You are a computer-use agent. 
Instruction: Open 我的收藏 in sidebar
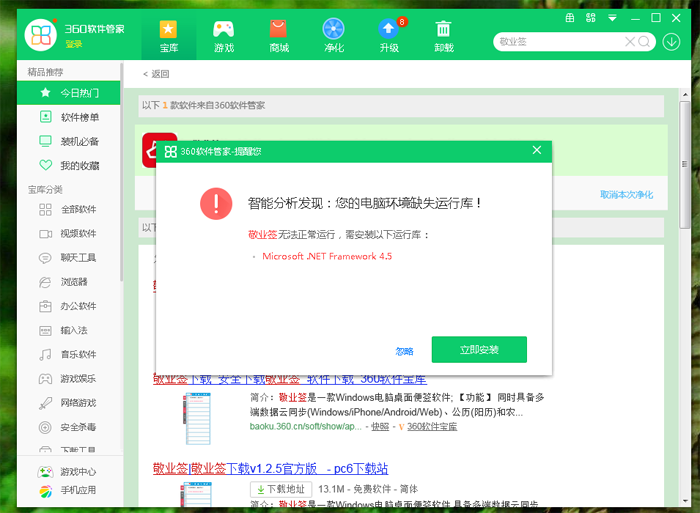point(69,166)
